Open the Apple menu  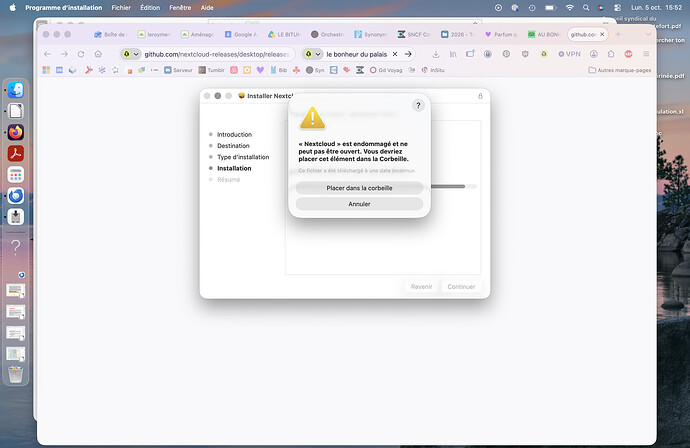[12, 7]
